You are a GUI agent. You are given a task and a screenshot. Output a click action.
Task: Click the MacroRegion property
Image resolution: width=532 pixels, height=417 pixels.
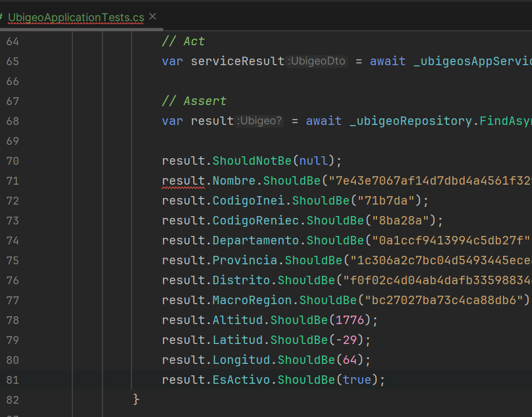click(x=252, y=301)
